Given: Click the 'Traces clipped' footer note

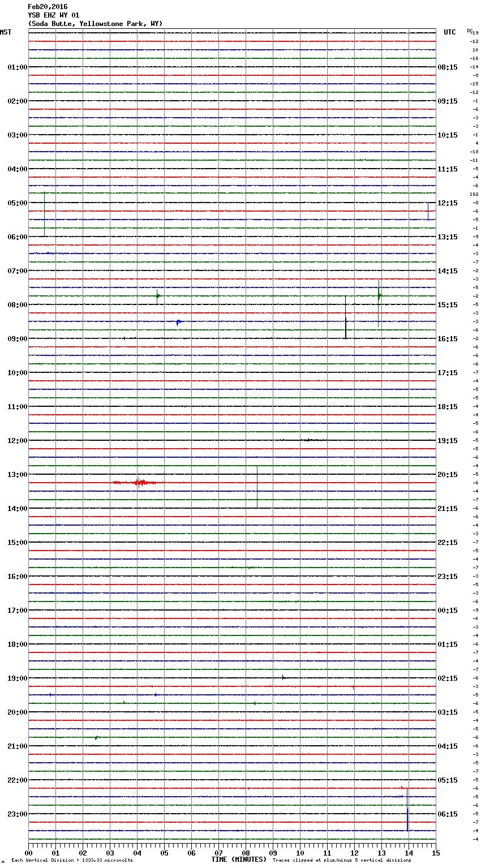Looking at the screenshot, I should (342, 861).
